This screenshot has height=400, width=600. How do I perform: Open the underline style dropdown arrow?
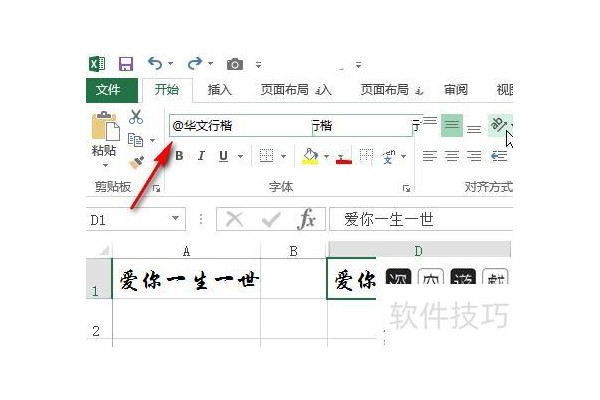240,156
